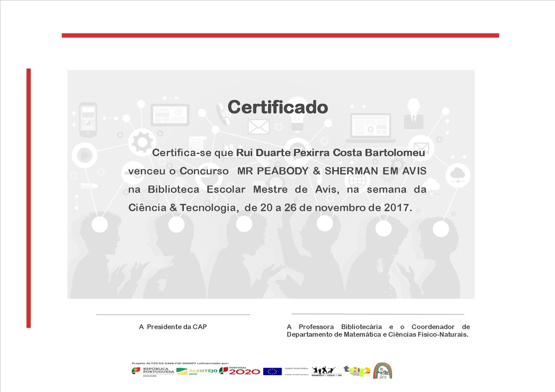Click the text 'Ciência & Tecnologia'

(x=182, y=208)
